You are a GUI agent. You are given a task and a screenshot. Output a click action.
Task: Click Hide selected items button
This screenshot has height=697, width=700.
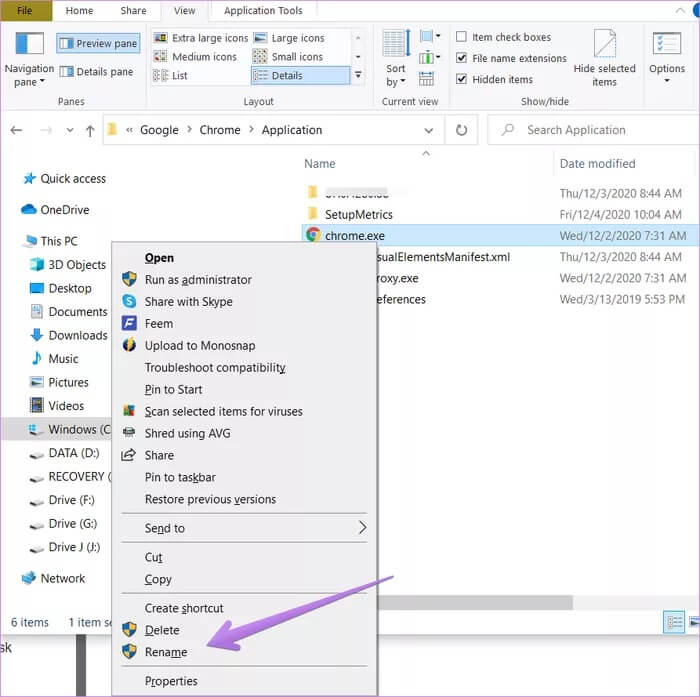(x=604, y=58)
